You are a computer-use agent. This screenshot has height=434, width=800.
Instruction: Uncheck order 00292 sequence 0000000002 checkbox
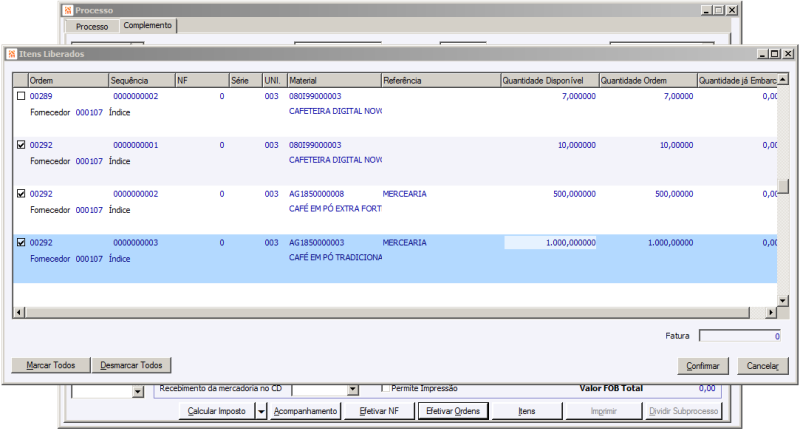click(x=21, y=194)
